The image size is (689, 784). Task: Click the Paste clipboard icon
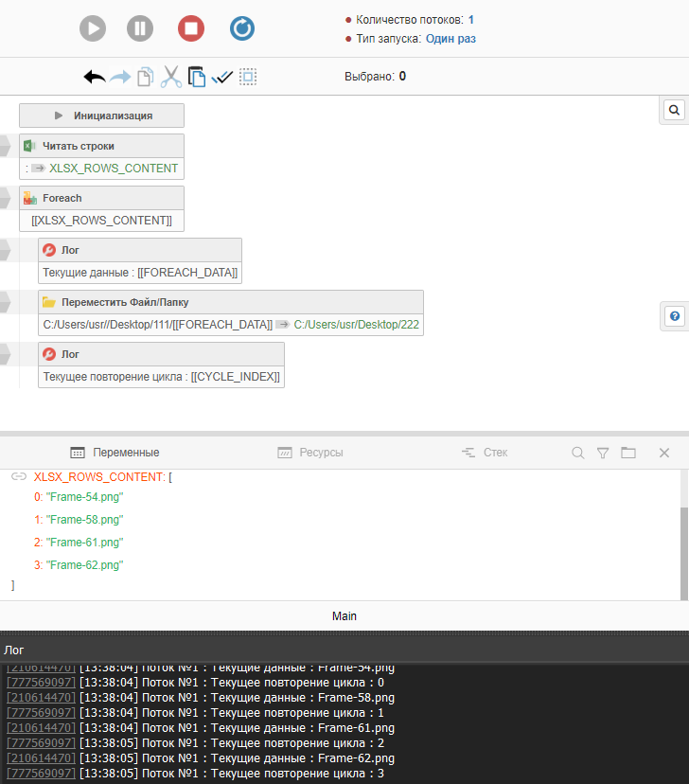click(x=197, y=77)
